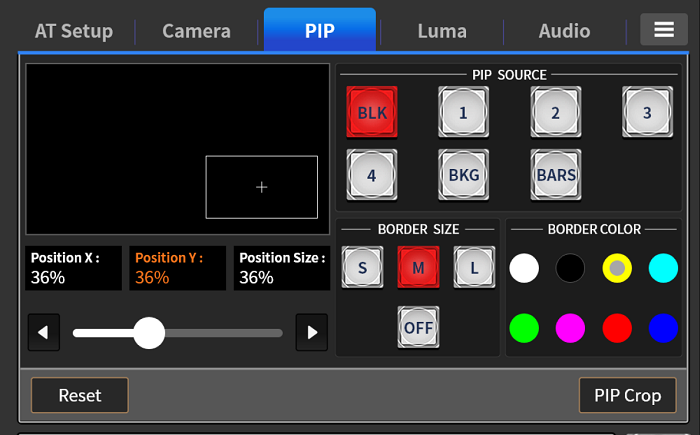Choose PIP source input 2
Viewport: 700px width, 435px height.
point(555,112)
